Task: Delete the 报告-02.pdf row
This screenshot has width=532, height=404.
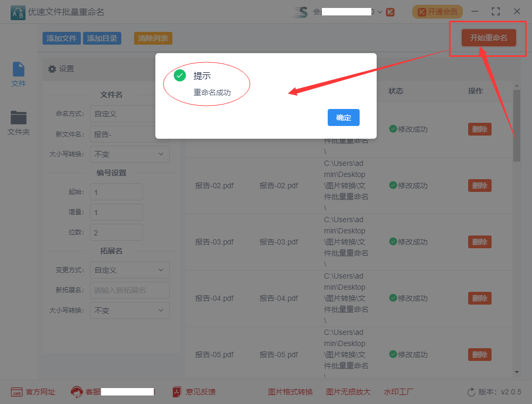Action: click(480, 186)
